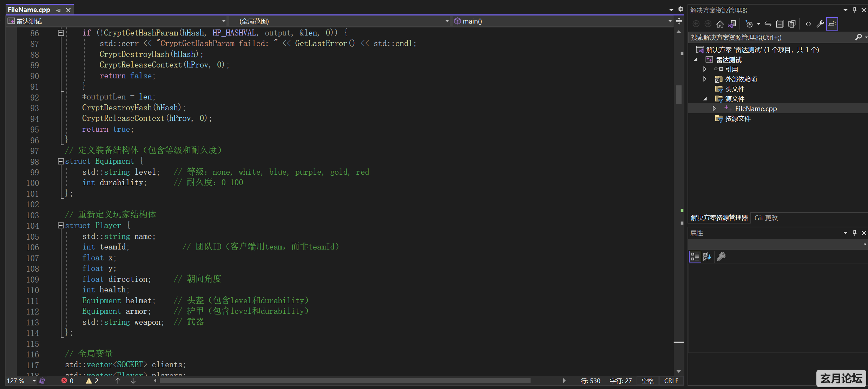Click the Home icon in Solution Explorer
This screenshot has width=868, height=389.
(x=720, y=24)
